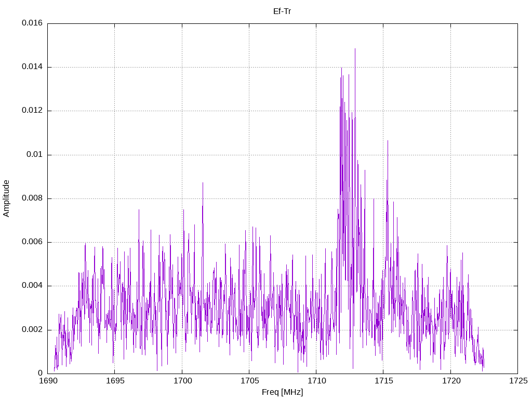Image resolution: width=532 pixels, height=399 pixels.
Task: Click the tallest peak near 1713 MHz
Action: (355, 49)
